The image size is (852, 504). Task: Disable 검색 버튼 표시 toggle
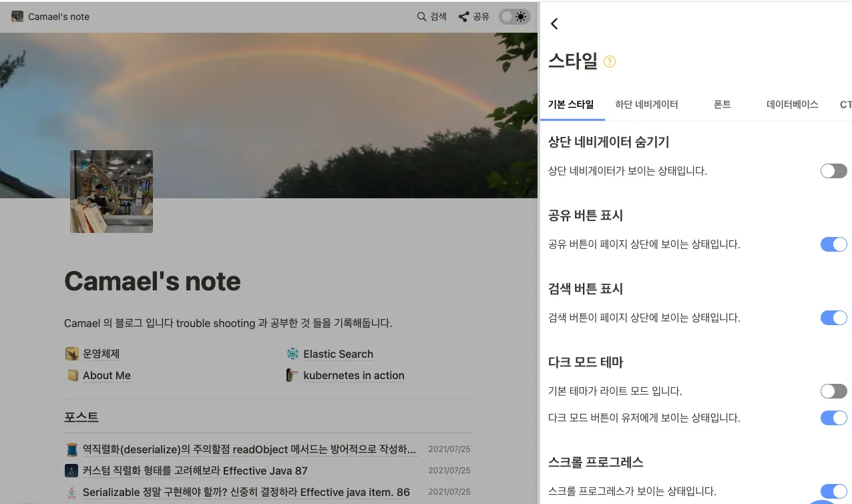coord(833,318)
